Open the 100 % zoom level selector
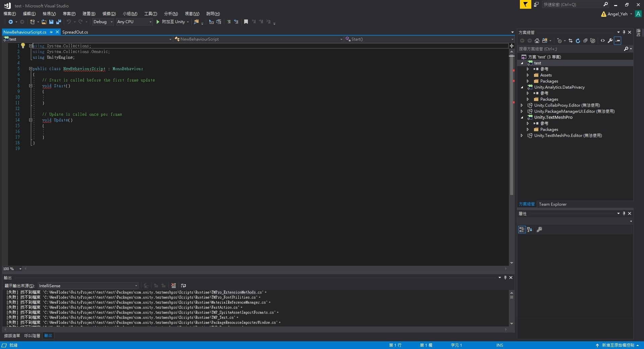The height and width of the screenshot is (349, 644). pos(12,269)
